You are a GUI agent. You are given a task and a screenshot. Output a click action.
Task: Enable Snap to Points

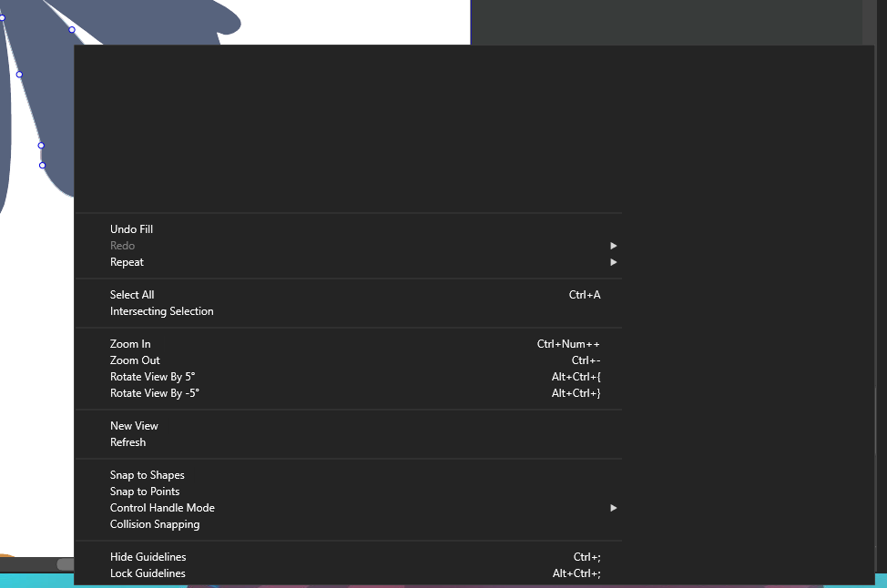tap(145, 492)
